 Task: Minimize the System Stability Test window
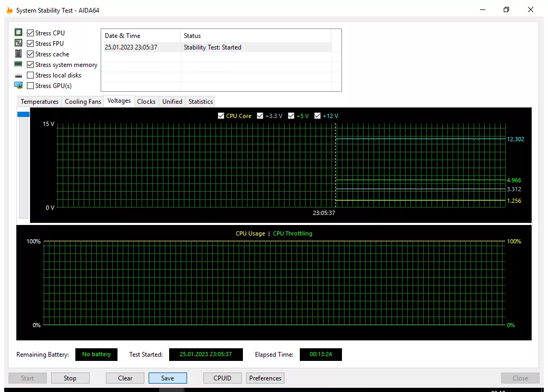pos(483,10)
